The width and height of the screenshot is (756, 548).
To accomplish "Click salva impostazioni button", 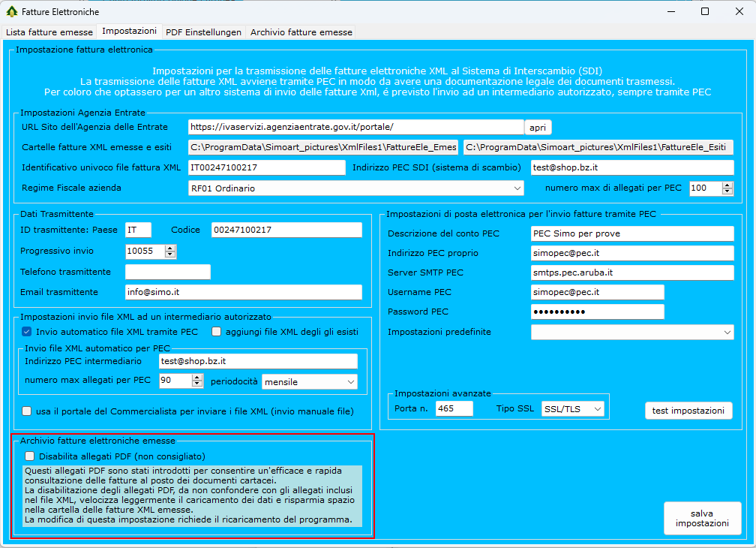I will click(702, 518).
